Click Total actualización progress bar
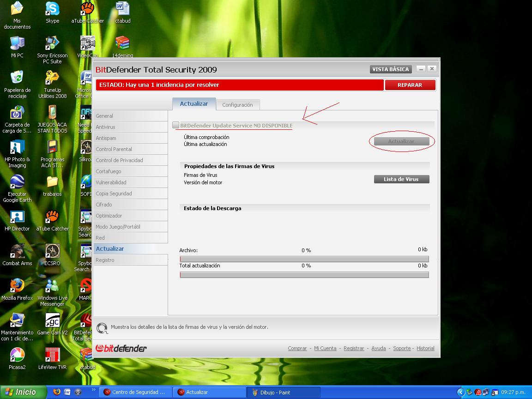Image resolution: width=532 pixels, height=399 pixels. point(304,274)
